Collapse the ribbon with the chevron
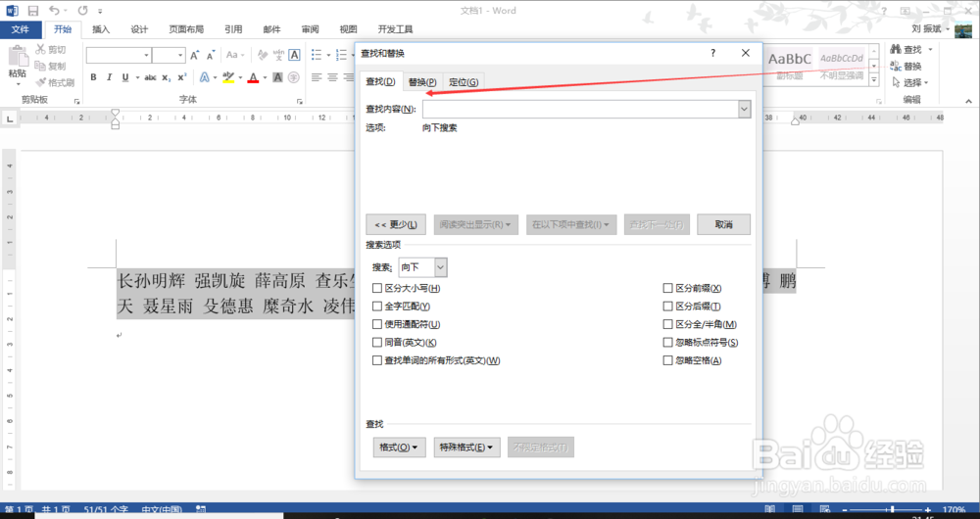Image resolution: width=980 pixels, height=519 pixels. (968, 101)
